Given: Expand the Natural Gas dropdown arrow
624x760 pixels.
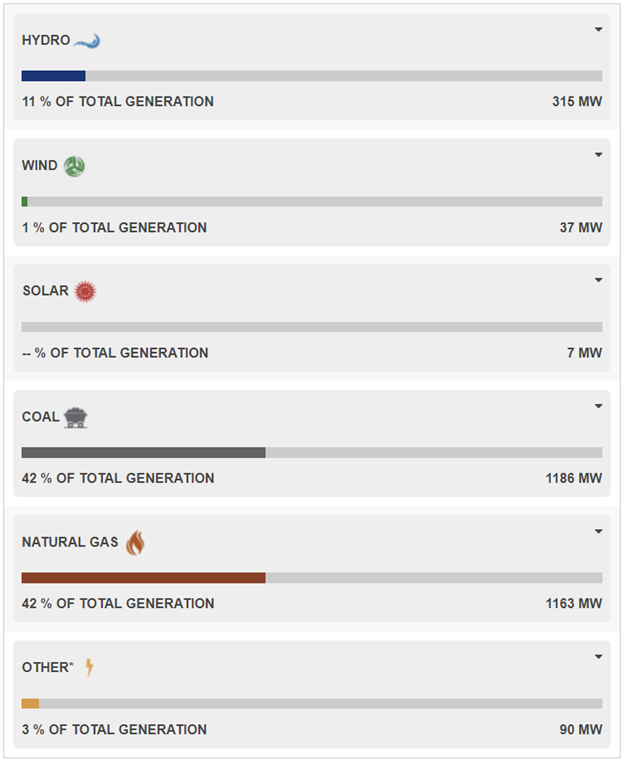Looking at the screenshot, I should (x=599, y=531).
